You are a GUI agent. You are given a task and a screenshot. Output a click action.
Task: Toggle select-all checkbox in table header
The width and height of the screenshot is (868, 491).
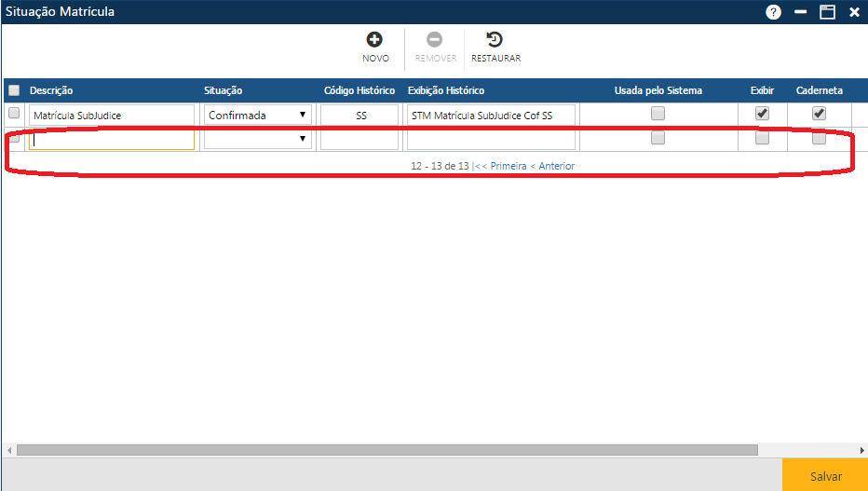[14, 90]
